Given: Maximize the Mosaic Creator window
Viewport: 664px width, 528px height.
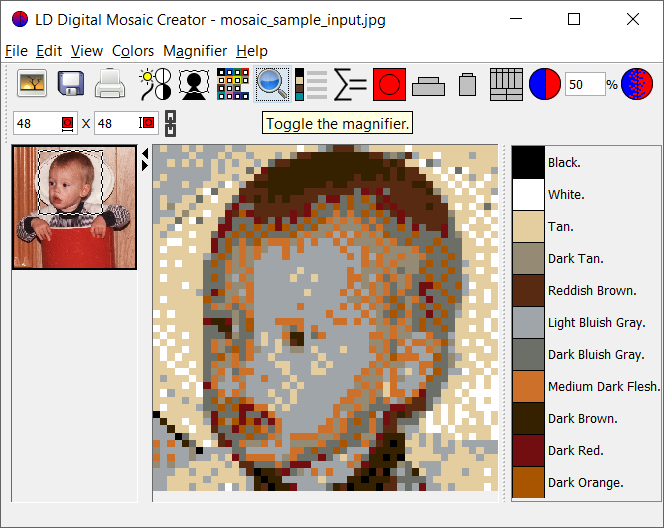Looking at the screenshot, I should click(574, 19).
